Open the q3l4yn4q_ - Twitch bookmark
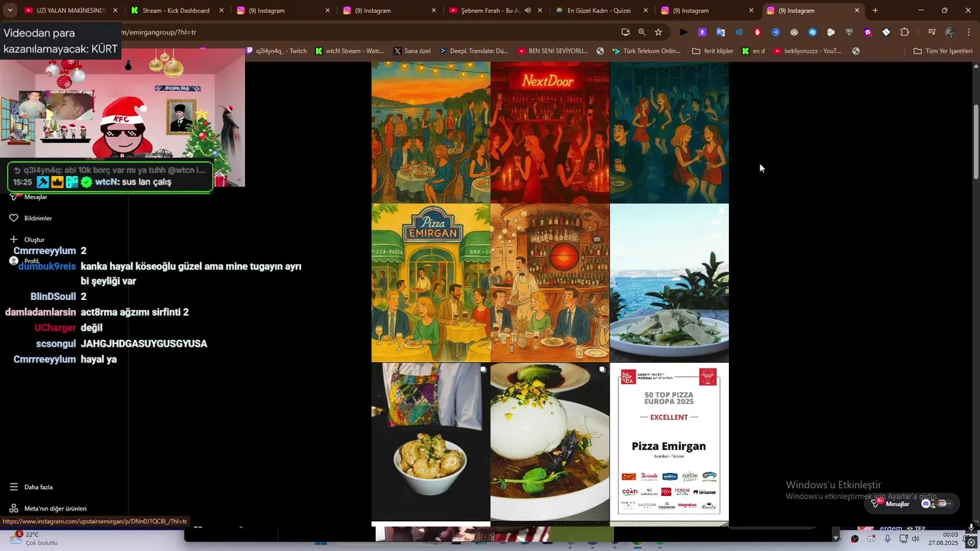Image resolution: width=980 pixels, height=551 pixels. pyautogui.click(x=276, y=51)
